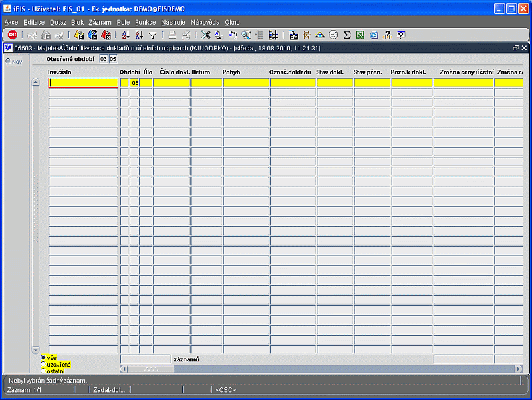This screenshot has height=400, width=532.
Task: Click the magnifier search icon in toolbar
Action: click(246, 35)
